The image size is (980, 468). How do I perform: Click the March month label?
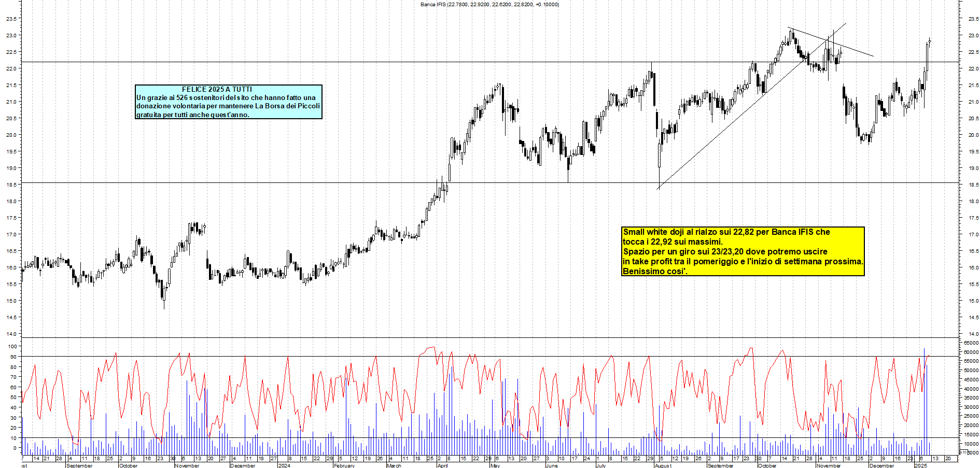tap(394, 465)
